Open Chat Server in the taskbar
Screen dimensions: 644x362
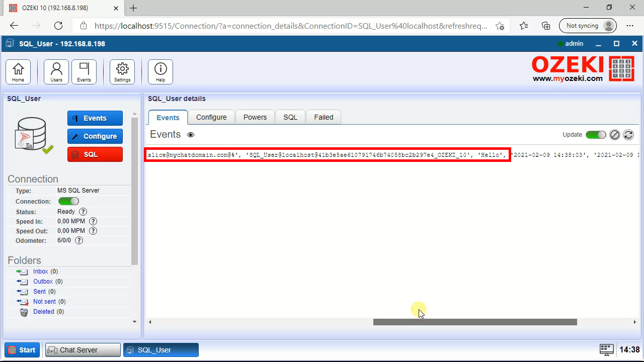pos(83,350)
